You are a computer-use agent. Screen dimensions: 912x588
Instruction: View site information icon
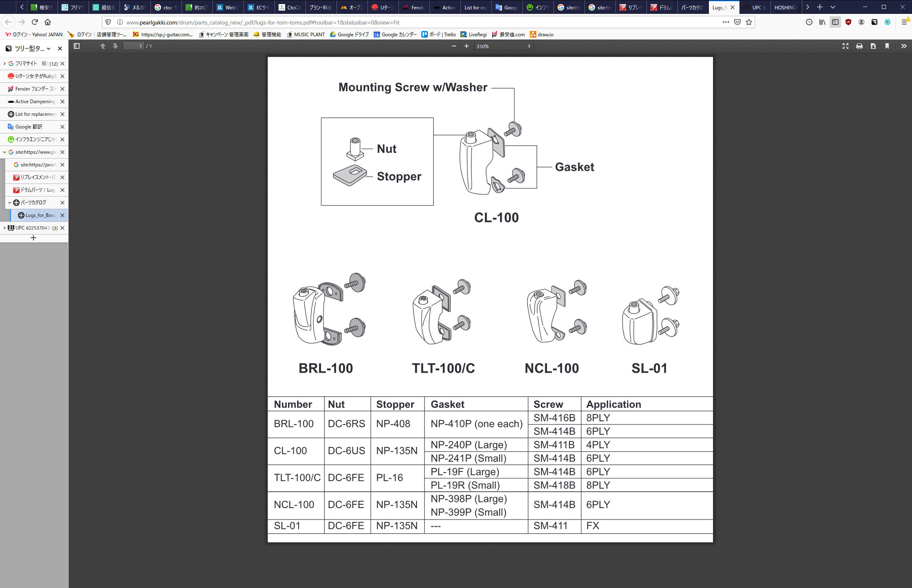[120, 22]
